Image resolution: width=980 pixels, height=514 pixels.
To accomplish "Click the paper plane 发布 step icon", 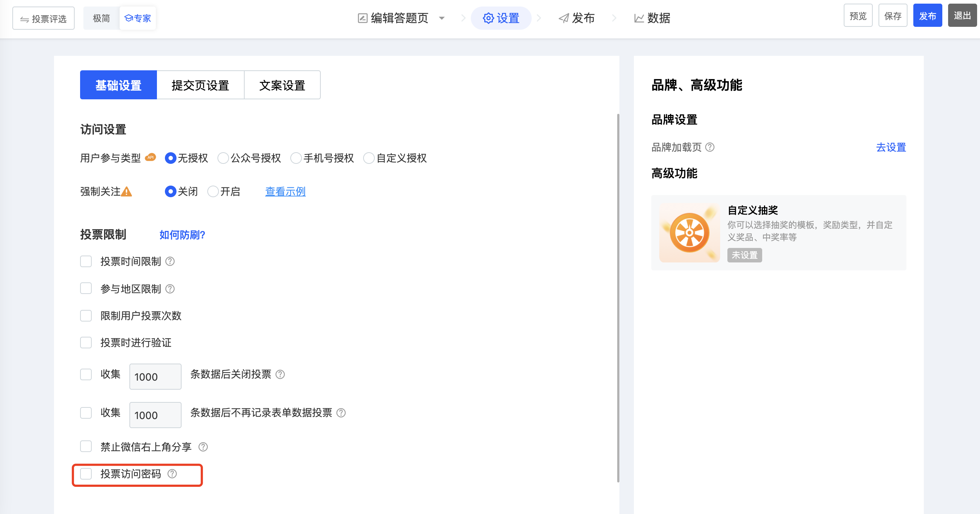I will point(564,18).
